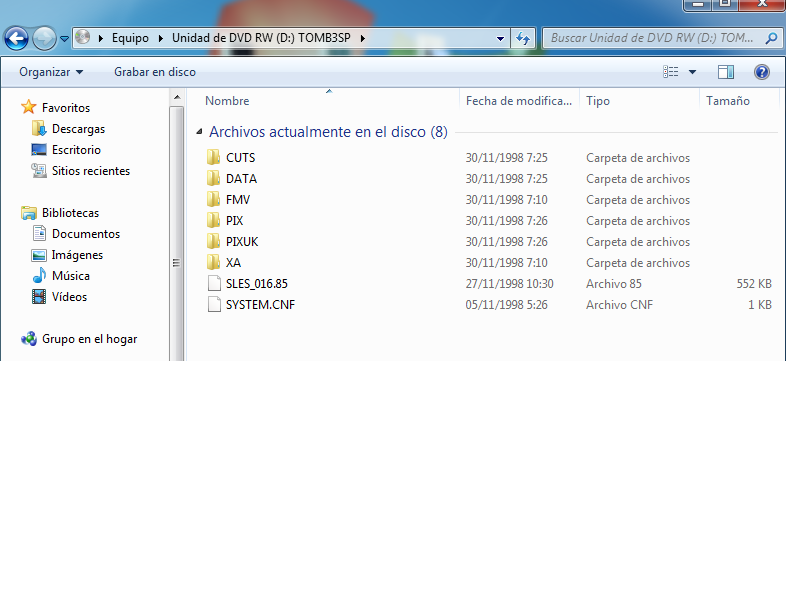Go back with the Back arrow button
The width and height of the screenshot is (786, 614).
coord(16,38)
